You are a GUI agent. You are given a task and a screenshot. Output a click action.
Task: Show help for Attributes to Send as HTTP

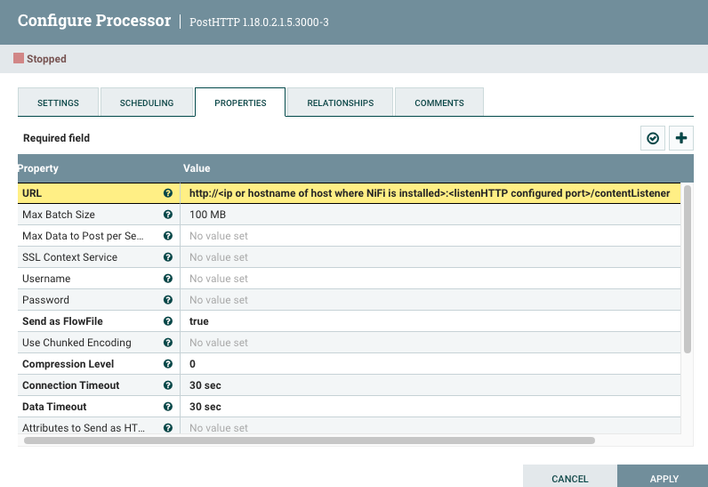point(168,428)
